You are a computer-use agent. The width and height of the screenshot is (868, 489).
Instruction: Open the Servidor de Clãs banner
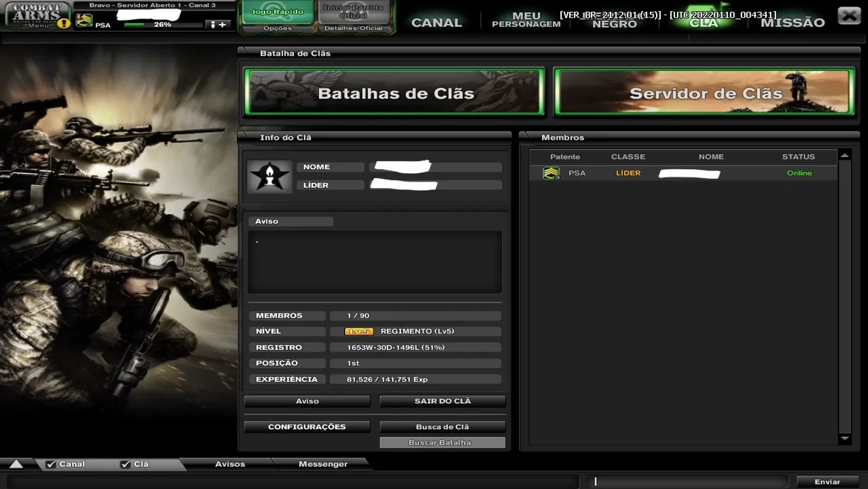pos(704,92)
